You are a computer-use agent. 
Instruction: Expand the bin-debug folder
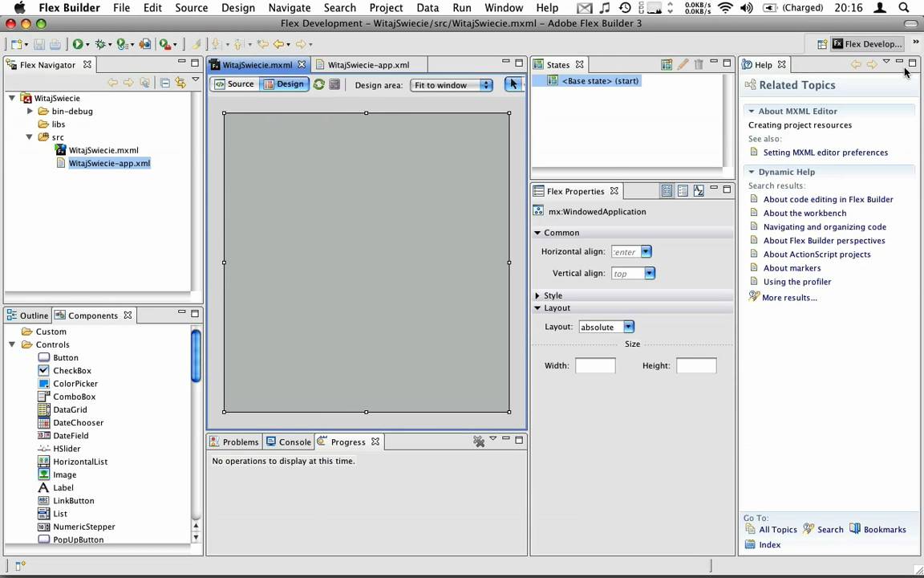click(30, 111)
